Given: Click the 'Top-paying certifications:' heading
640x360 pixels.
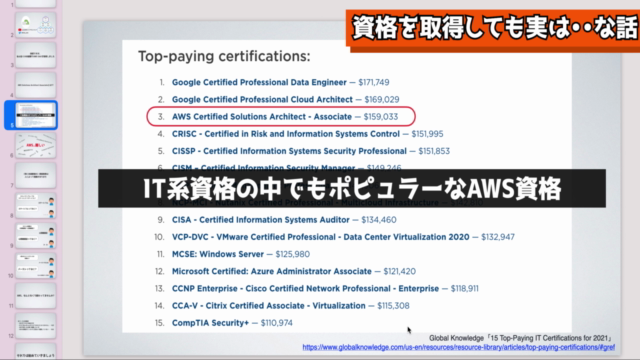Looking at the screenshot, I should tap(224, 56).
